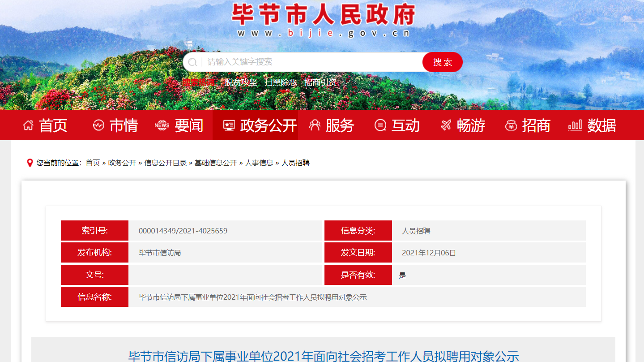Click the 扫黑除恶 hot search link
This screenshot has height=362, width=644.
tap(281, 82)
